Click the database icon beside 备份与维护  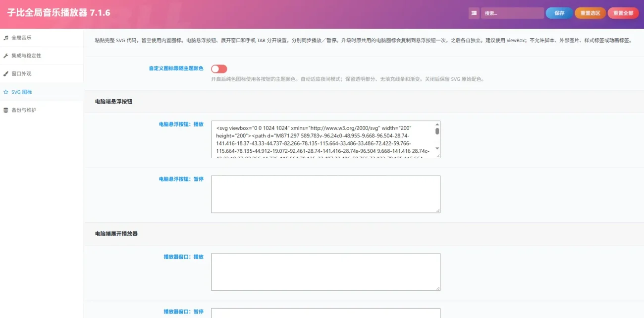pyautogui.click(x=6, y=110)
